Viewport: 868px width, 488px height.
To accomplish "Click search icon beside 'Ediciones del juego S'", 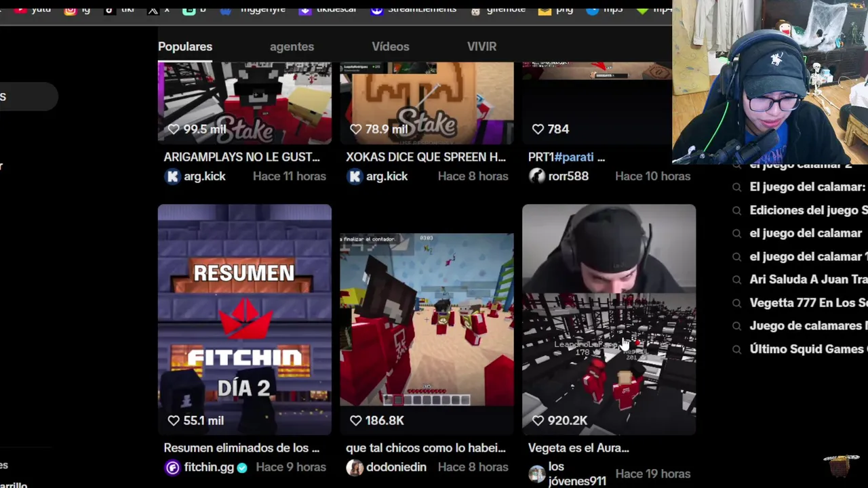I will pos(736,211).
